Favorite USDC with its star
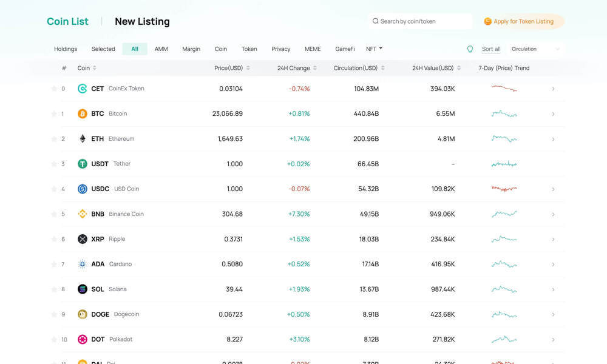The width and height of the screenshot is (607, 364). point(54,189)
